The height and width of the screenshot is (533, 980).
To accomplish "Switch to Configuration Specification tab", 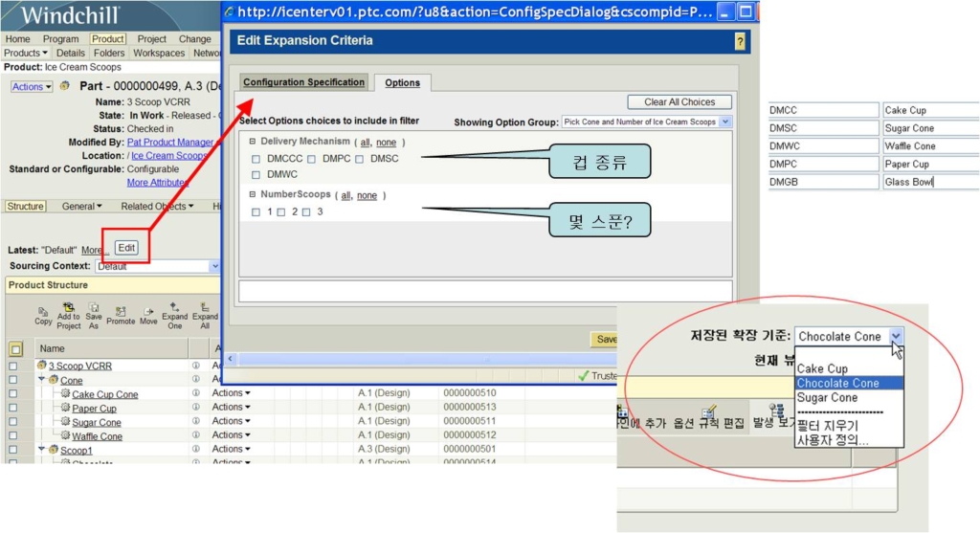I will coord(303,82).
